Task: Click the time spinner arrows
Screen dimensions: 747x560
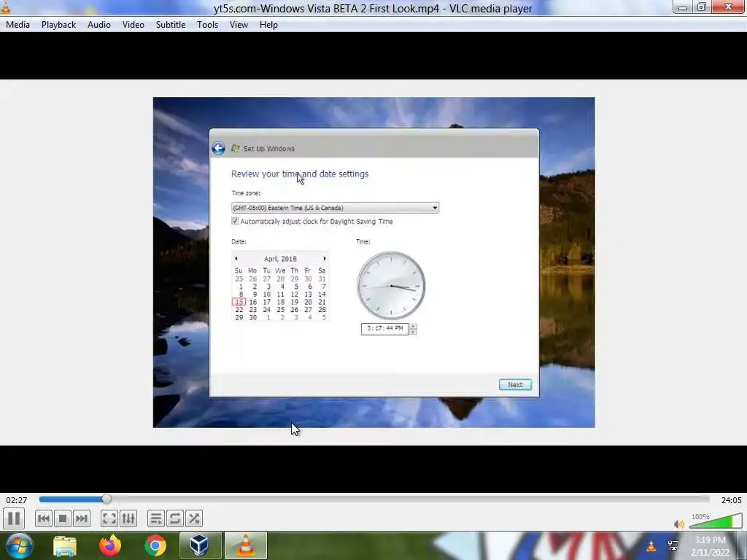Action: [413, 329]
